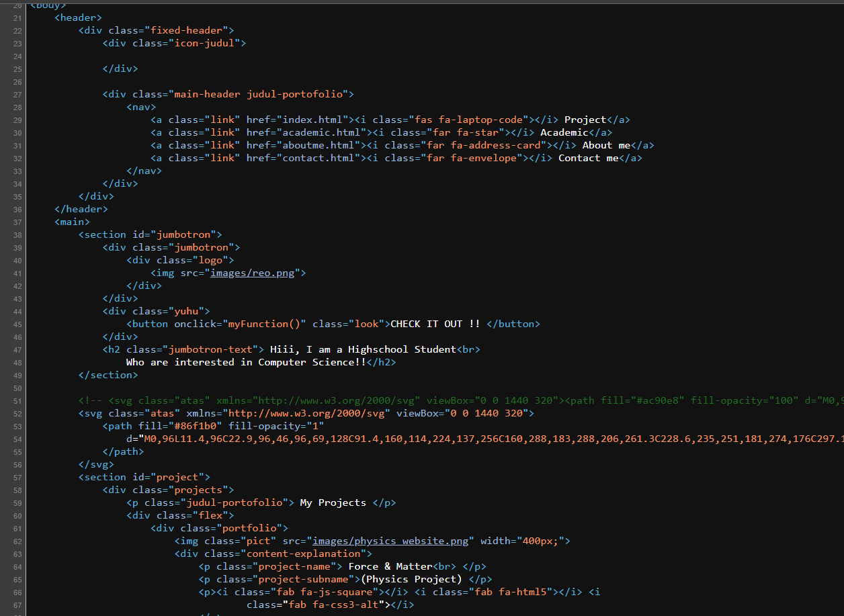The width and height of the screenshot is (844, 616).
Task: Click the fa-envelope icon class name
Action: (485, 158)
